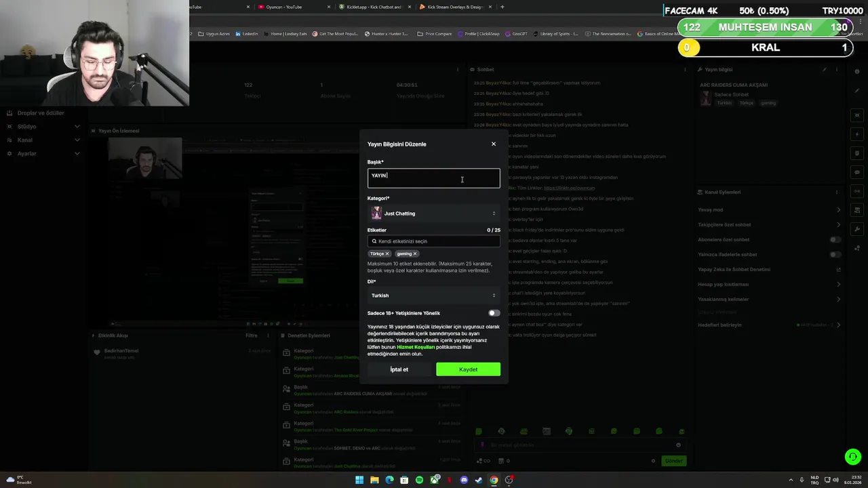868x488 pixels.
Task: Toggle Sadece 18+ Yetişkinlere Yönelik switch
Action: pos(494,313)
